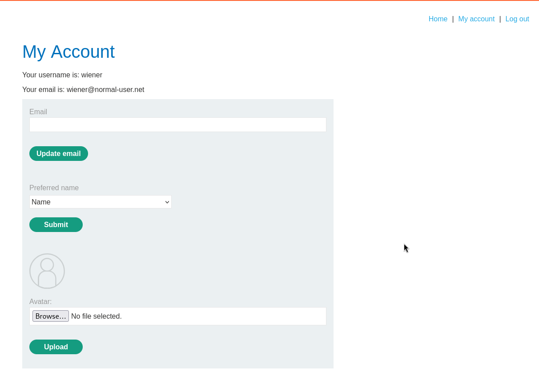
Task: Open the Browse file chooser
Action: coord(51,316)
